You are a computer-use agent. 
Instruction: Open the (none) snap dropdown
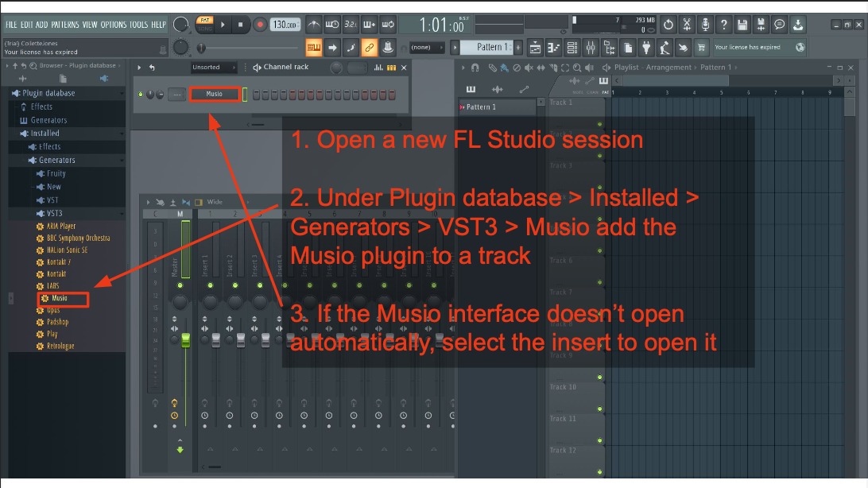427,48
